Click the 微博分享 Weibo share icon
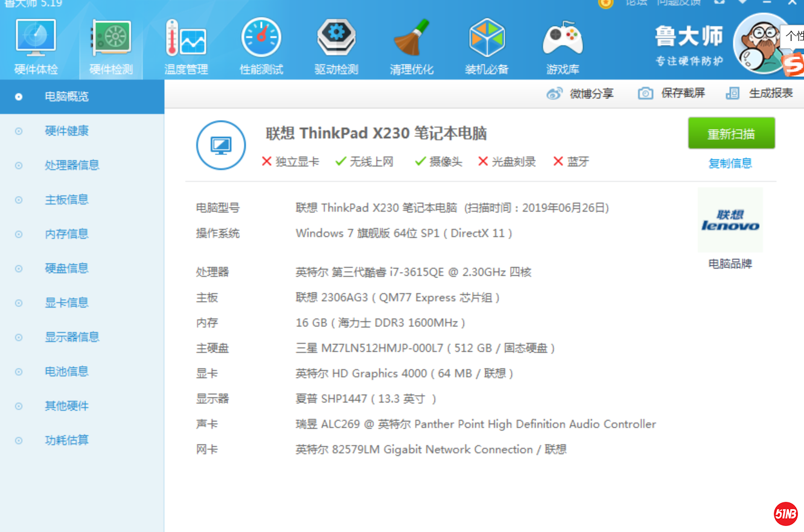Viewport: 804px width, 532px height. tap(554, 93)
